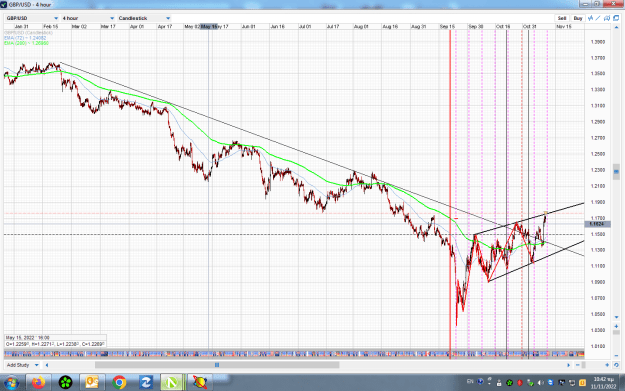
Task: Click the volume speaker tray icon
Action: [541, 383]
